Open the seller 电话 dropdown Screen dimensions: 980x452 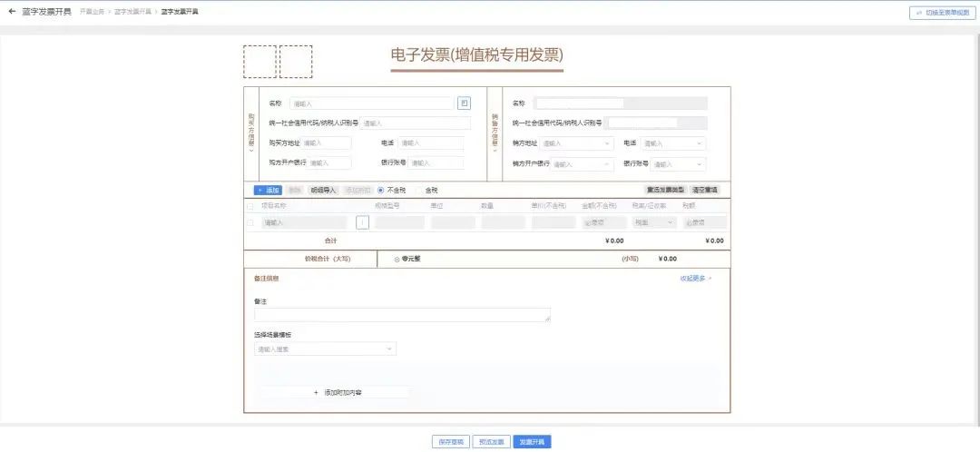coord(673,143)
